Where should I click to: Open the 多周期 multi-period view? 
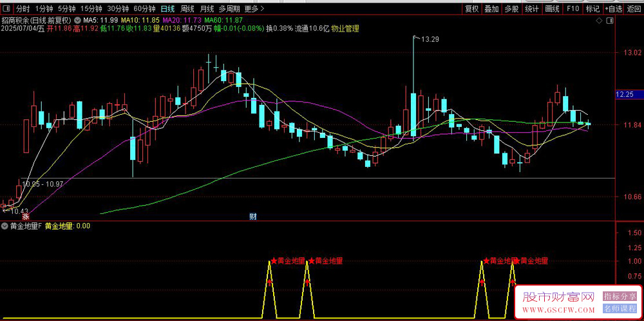[x=229, y=8]
